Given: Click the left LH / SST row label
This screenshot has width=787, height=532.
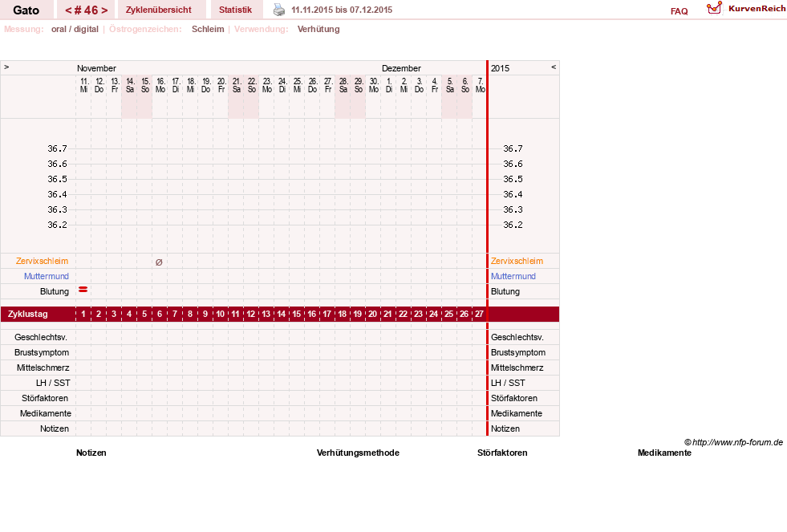Looking at the screenshot, I should [x=53, y=383].
